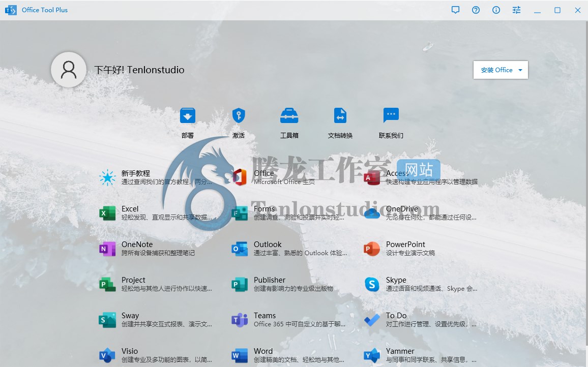The height and width of the screenshot is (367, 588).
Task: Launch the Project app icon
Action: coord(108,284)
